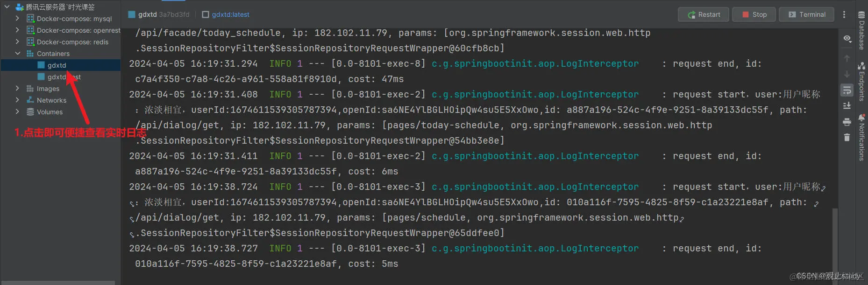Click the LogInterceptor class on exec-8 line
Viewport: 868px width, 285px height.
pos(535,63)
